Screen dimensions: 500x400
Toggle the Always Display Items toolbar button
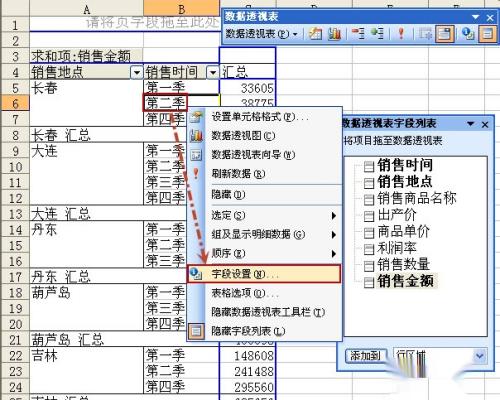[445, 34]
